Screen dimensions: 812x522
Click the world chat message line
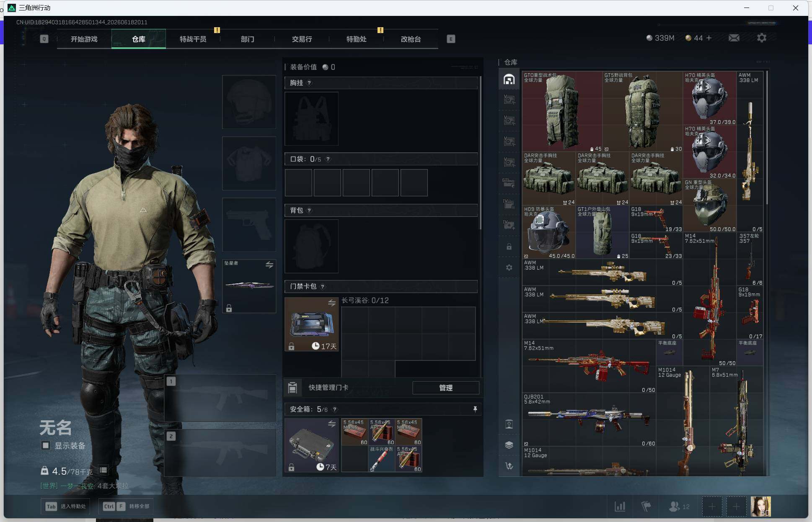pos(84,486)
